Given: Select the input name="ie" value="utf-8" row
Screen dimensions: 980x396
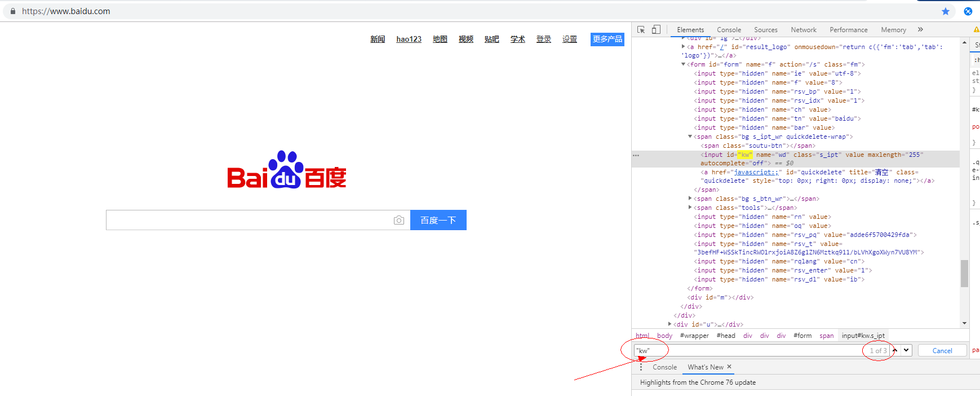Looking at the screenshot, I should (x=777, y=73).
